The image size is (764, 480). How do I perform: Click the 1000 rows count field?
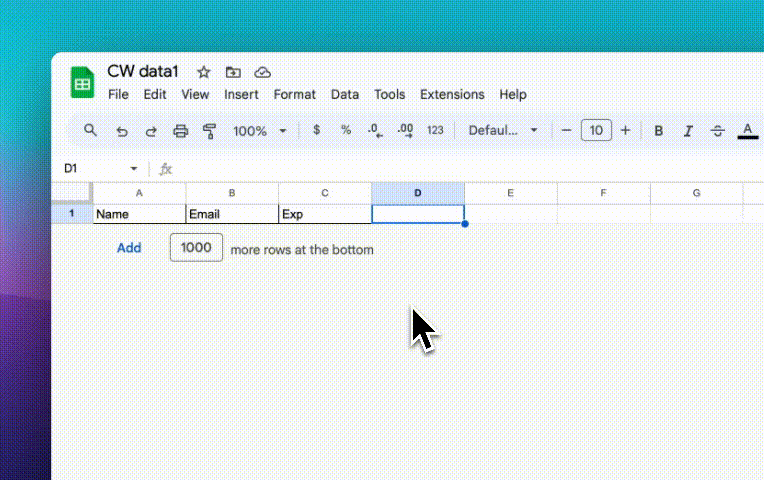pos(196,248)
